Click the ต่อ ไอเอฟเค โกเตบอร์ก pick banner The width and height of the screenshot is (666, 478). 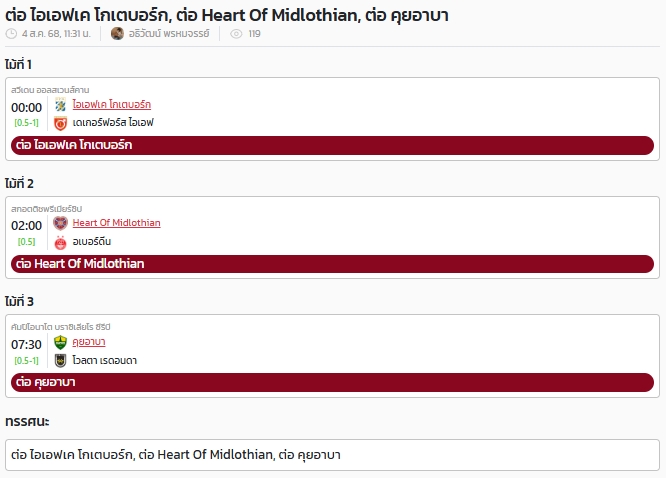tap(332, 145)
